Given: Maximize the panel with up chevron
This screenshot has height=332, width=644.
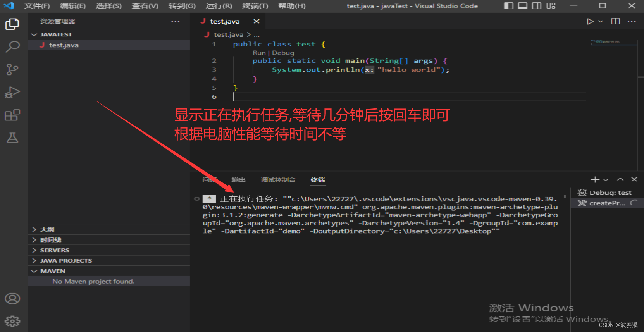Looking at the screenshot, I should click(x=620, y=179).
